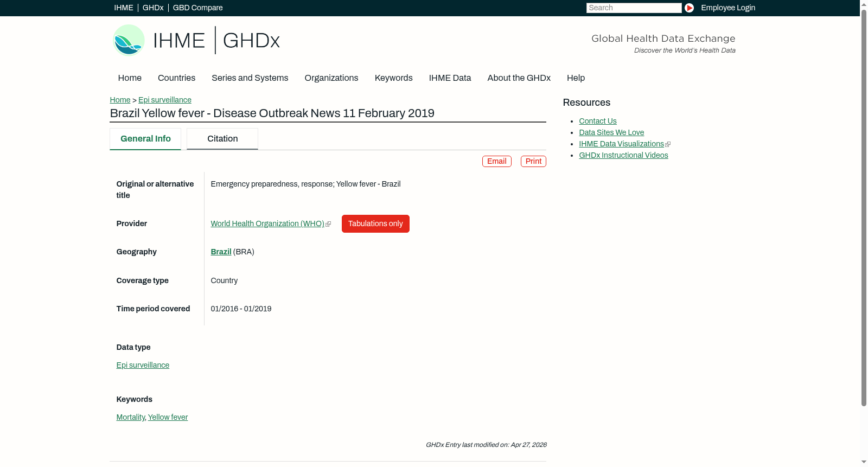The height and width of the screenshot is (467, 868).
Task: Open Data Sites We Love link
Action: coord(611,132)
